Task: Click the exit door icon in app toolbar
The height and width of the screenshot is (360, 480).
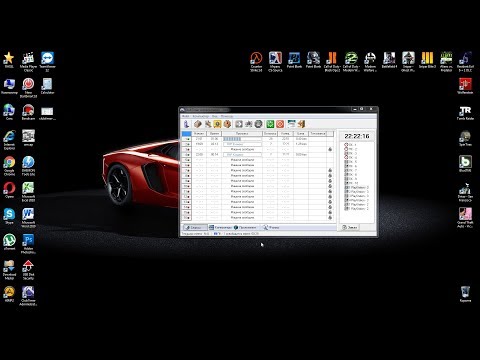Action: coord(301,124)
